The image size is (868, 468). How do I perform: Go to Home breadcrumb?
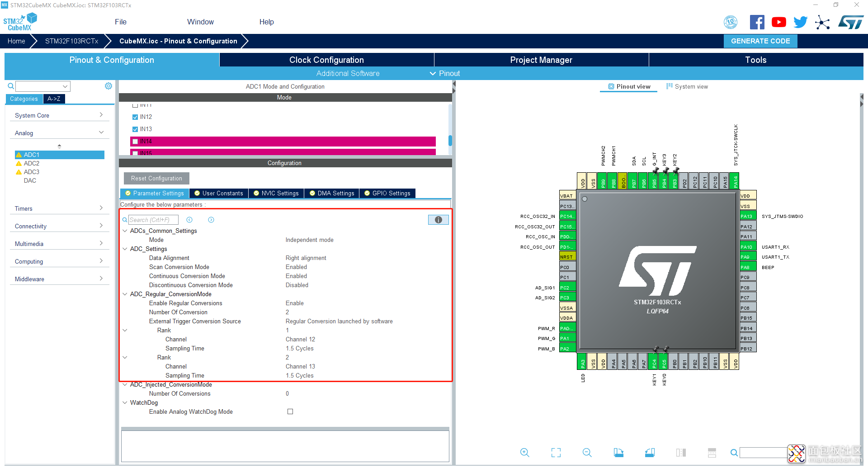click(x=16, y=41)
